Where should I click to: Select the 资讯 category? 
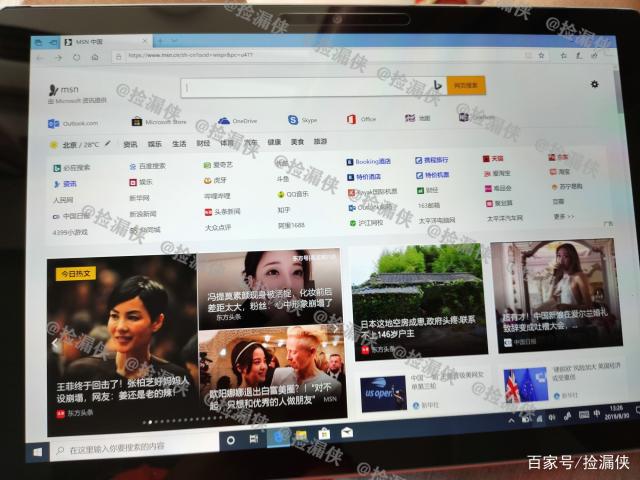[x=131, y=144]
